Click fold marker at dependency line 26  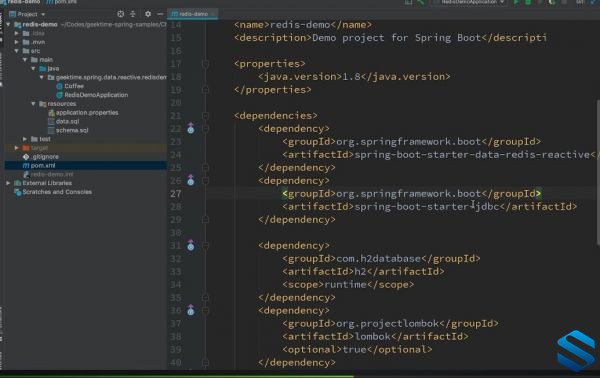tap(205, 181)
